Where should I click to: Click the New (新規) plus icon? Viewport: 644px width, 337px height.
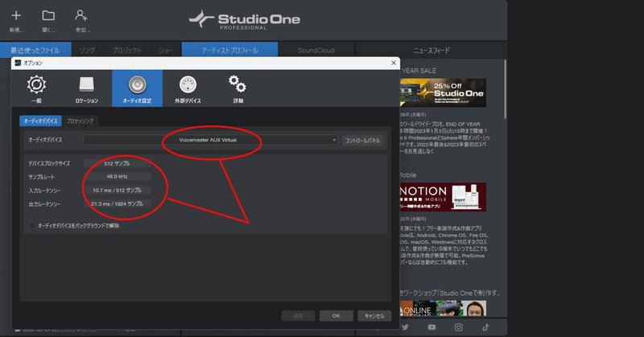point(16,16)
